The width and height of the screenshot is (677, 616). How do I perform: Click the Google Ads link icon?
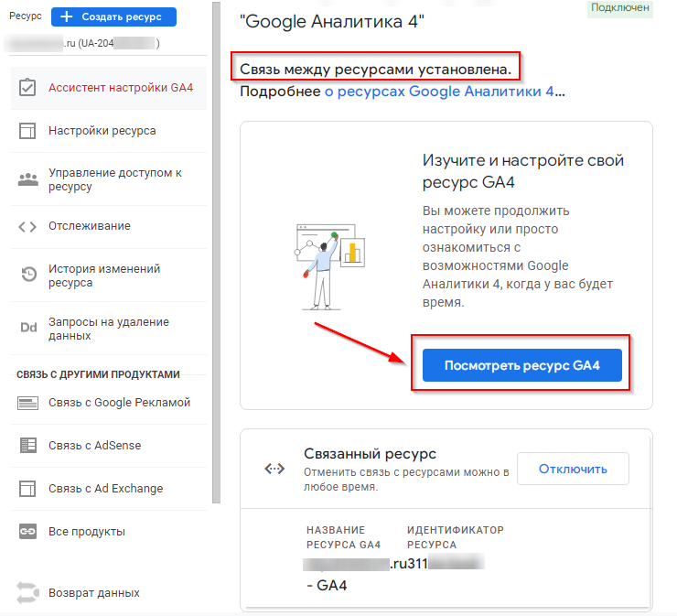27,403
